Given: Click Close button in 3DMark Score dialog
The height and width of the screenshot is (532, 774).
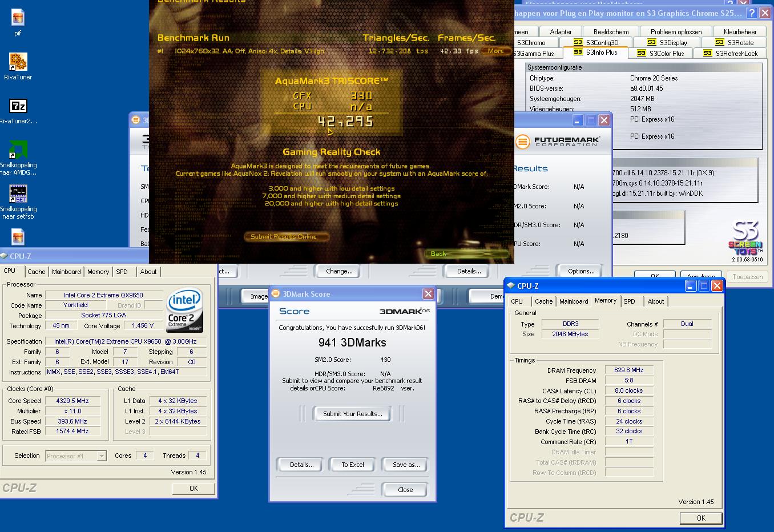Looking at the screenshot, I should [x=405, y=490].
